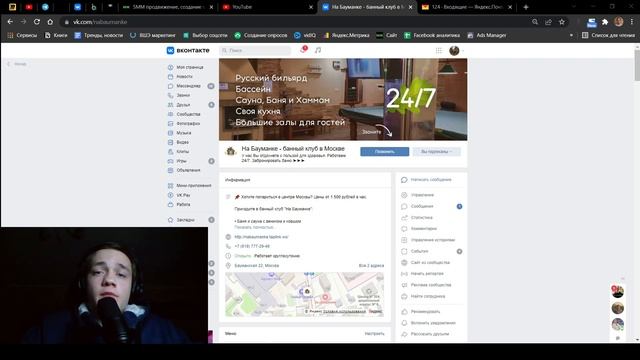Open Сайт из сообщества
The height and width of the screenshot is (360, 640).
coord(426,262)
